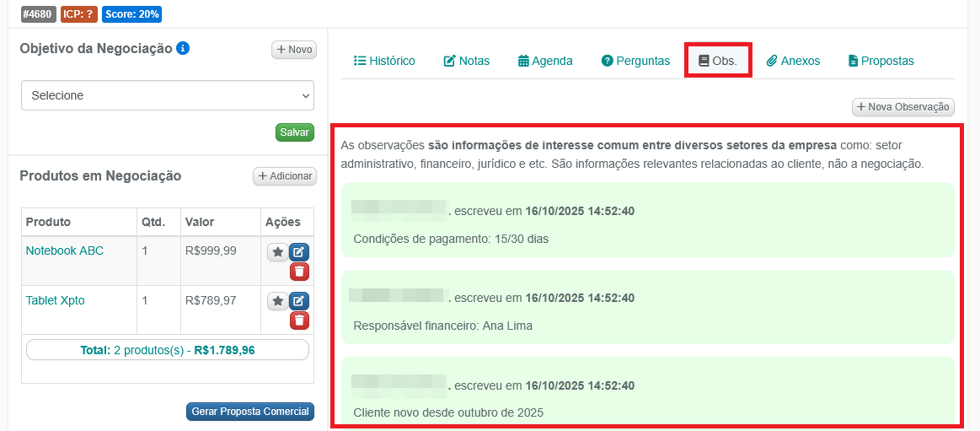
Task: Click the Novo objective button
Action: 293,50
